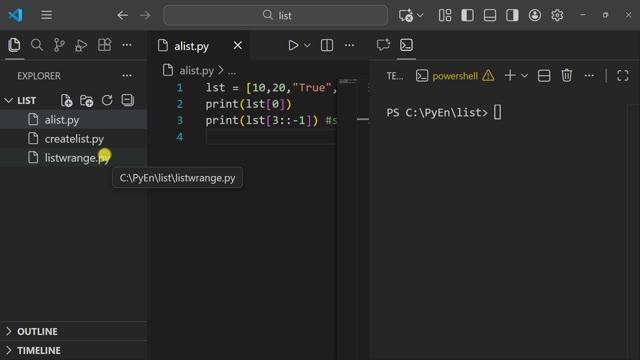Image resolution: width=640 pixels, height=360 pixels.
Task: Open the launch profile dropdown chevron
Action: (524, 76)
